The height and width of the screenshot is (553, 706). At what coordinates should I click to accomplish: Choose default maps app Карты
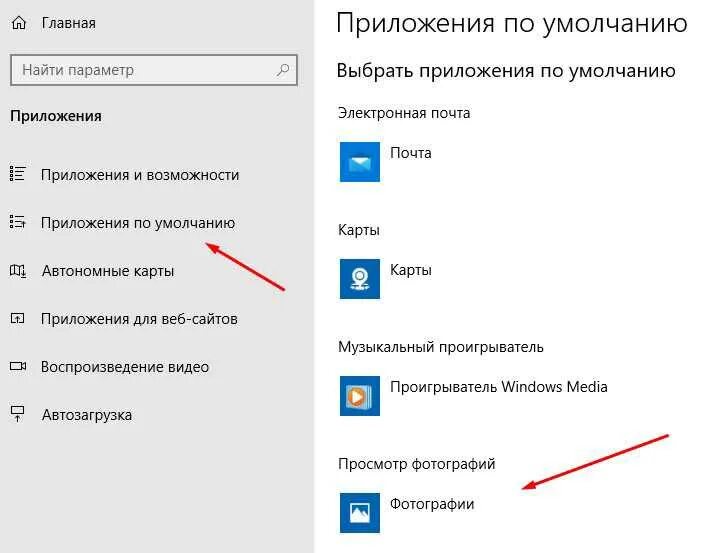click(x=411, y=270)
